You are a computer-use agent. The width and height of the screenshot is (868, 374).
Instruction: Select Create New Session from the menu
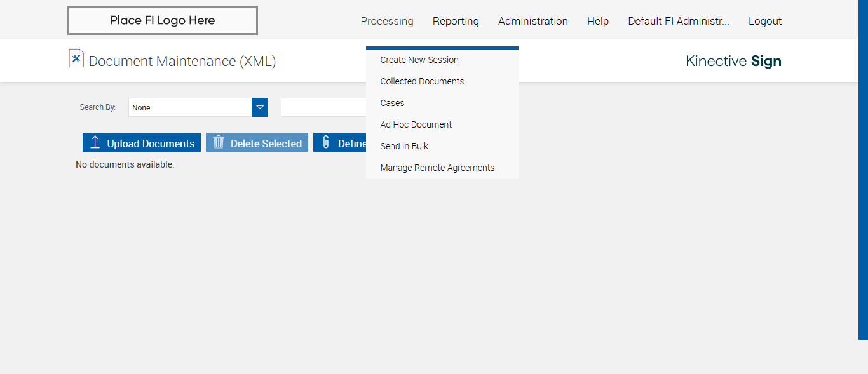pyautogui.click(x=419, y=60)
